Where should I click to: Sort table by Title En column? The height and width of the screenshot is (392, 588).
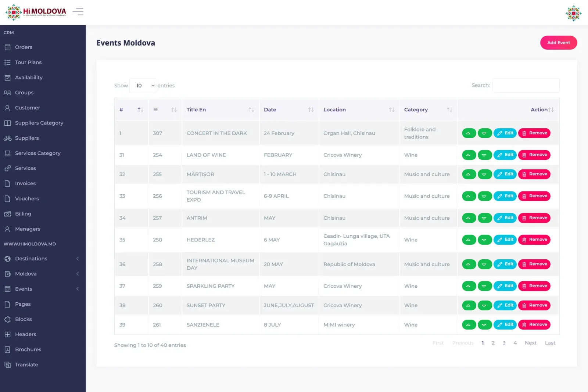[x=220, y=109]
